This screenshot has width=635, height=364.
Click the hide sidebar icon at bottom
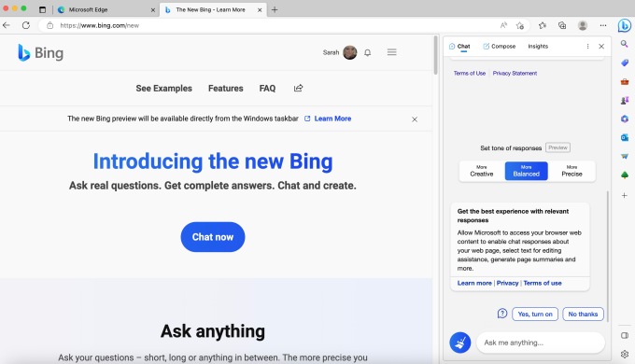pyautogui.click(x=625, y=335)
